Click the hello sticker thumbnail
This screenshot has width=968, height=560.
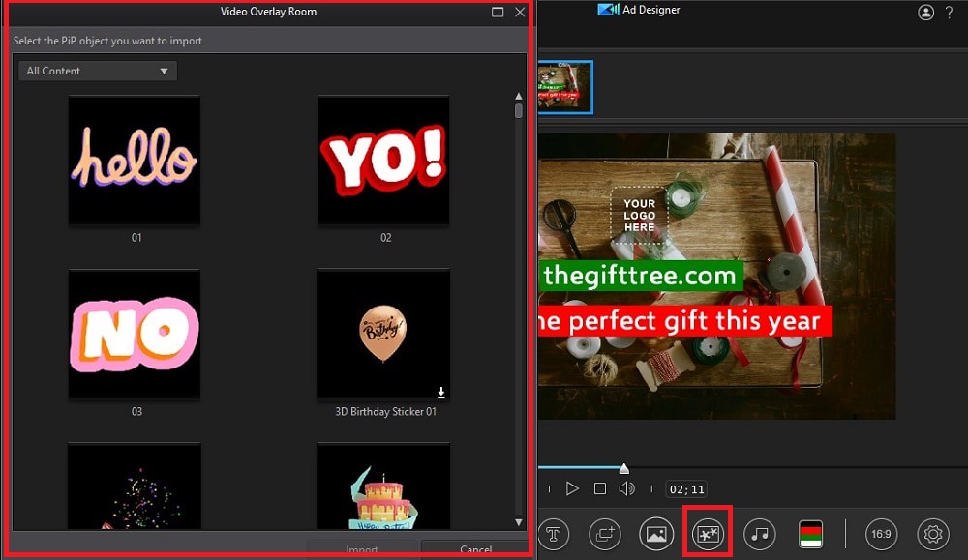click(x=135, y=161)
